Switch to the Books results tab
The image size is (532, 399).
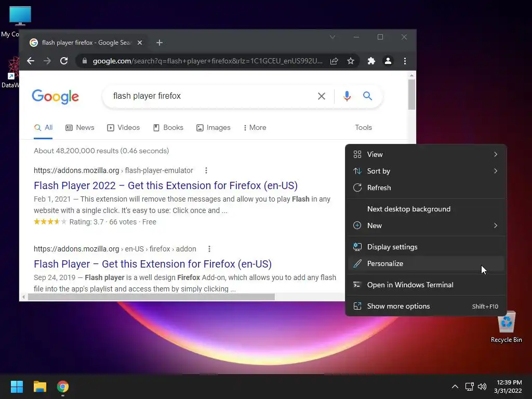pyautogui.click(x=168, y=128)
